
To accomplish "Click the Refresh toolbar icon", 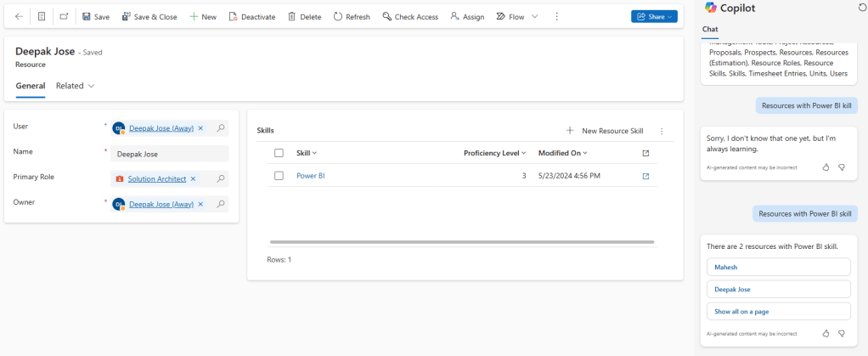I will pyautogui.click(x=338, y=16).
